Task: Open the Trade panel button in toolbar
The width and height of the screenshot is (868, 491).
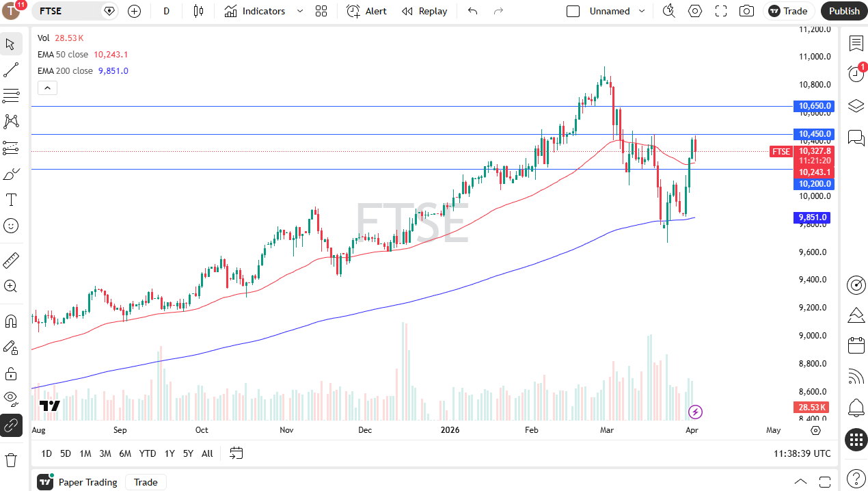Action: pos(788,11)
